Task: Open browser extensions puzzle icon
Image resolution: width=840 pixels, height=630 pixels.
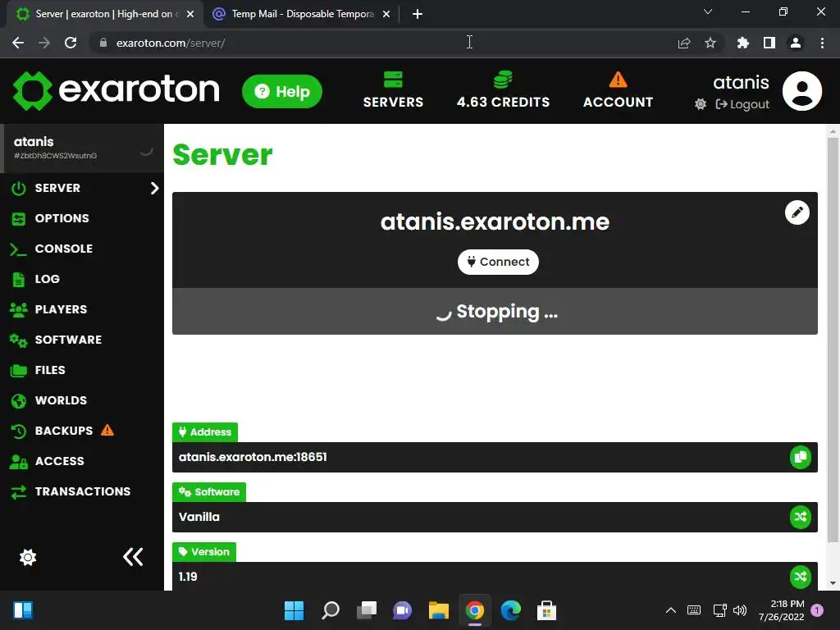Action: click(743, 43)
